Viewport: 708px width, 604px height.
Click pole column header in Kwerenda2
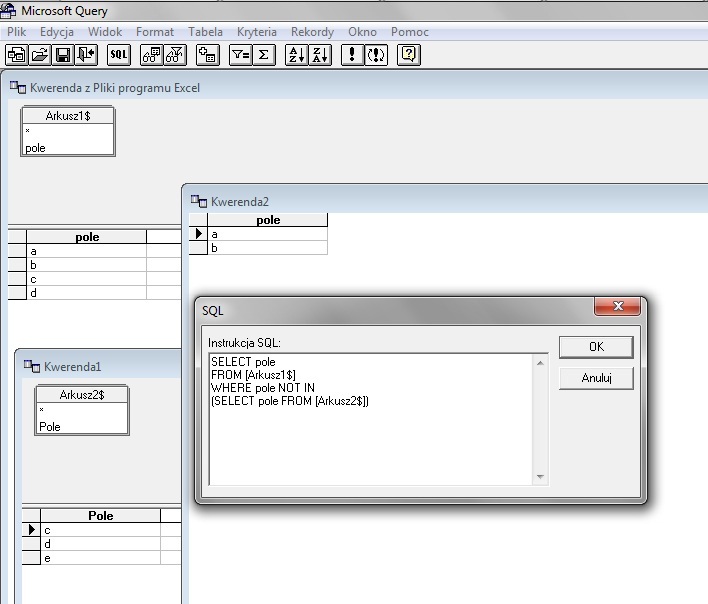click(x=268, y=220)
